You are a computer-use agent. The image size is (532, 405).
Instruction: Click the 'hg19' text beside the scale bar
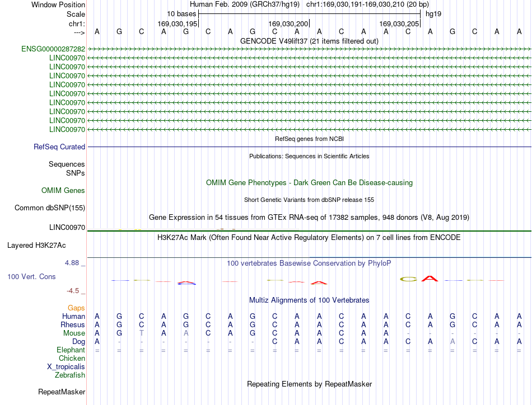click(x=433, y=14)
